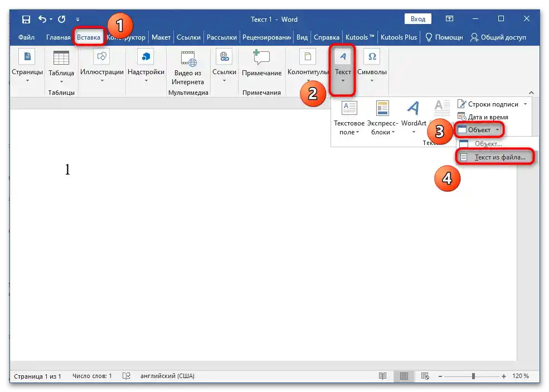Open Customize Quick Access Toolbar arrow
The width and height of the screenshot is (549, 392).
point(77,20)
